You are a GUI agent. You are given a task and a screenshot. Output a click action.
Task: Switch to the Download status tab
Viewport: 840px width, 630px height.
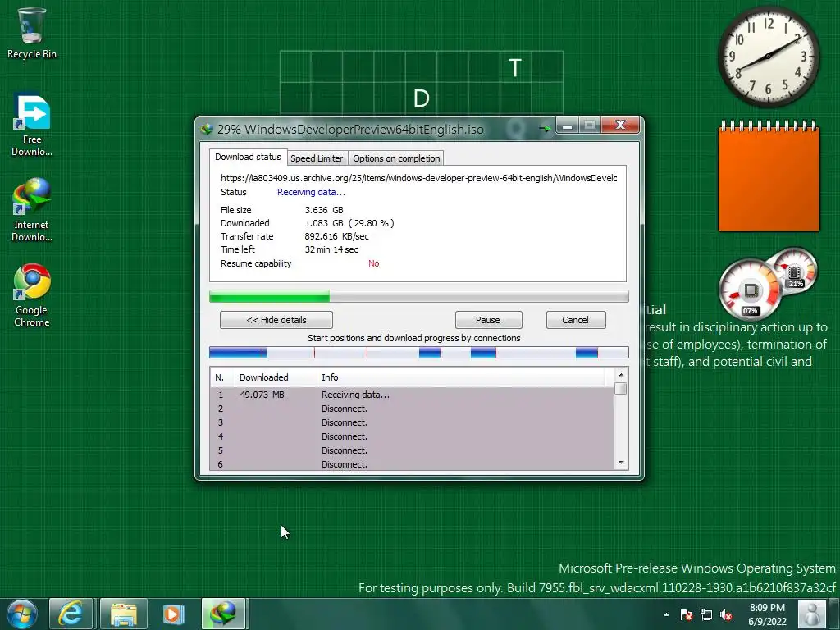[x=248, y=157]
